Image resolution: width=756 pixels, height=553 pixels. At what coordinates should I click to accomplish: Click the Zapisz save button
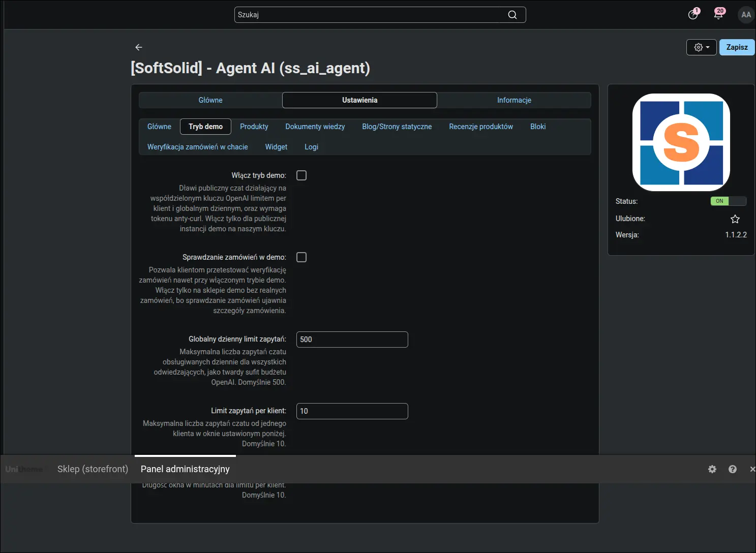pos(737,47)
